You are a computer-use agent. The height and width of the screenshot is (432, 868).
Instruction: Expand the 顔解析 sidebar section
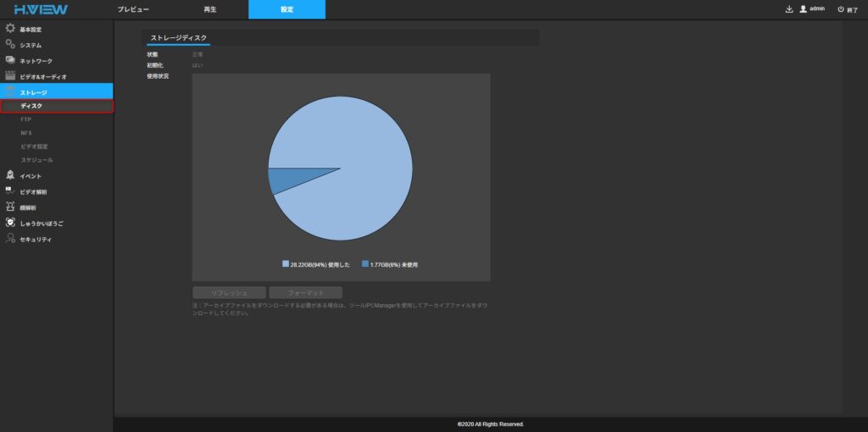(28, 208)
